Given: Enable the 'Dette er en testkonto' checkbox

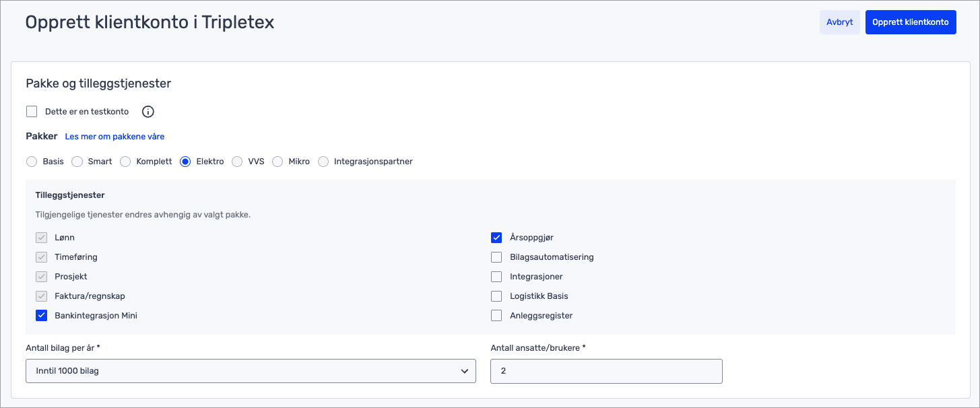Looking at the screenshot, I should click(x=32, y=112).
